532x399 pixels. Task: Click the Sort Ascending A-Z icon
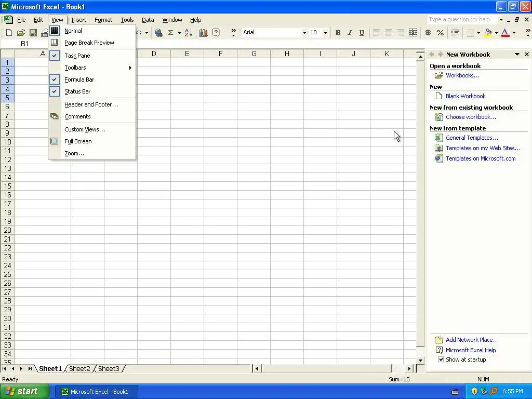[x=188, y=33]
